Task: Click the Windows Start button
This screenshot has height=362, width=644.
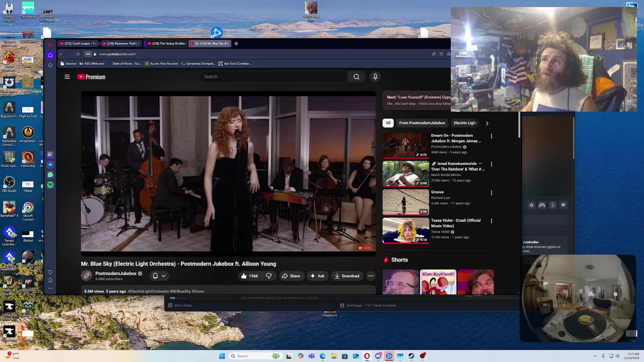Action: click(222, 356)
